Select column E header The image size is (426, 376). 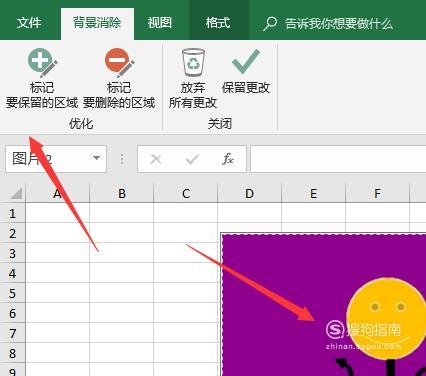pos(313,193)
